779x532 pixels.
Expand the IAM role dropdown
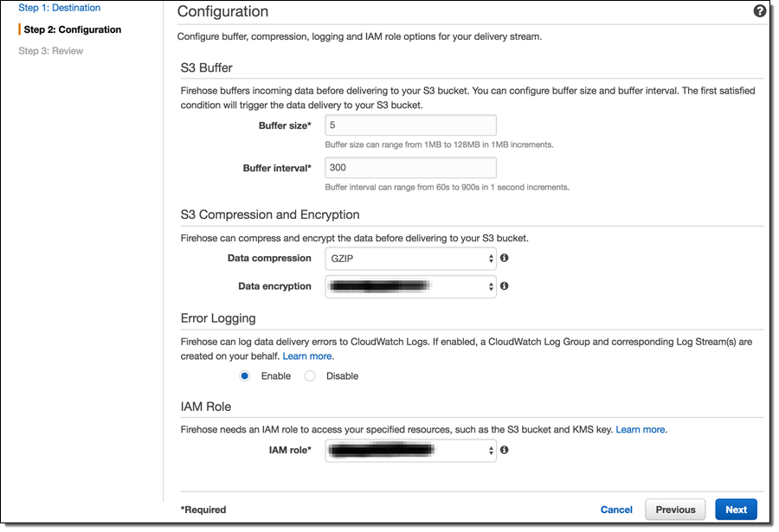click(x=410, y=451)
